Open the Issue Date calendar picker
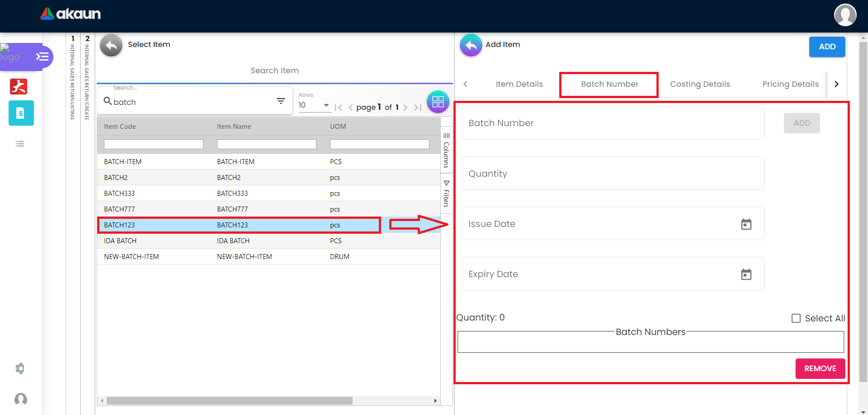This screenshot has width=868, height=415. tap(746, 224)
